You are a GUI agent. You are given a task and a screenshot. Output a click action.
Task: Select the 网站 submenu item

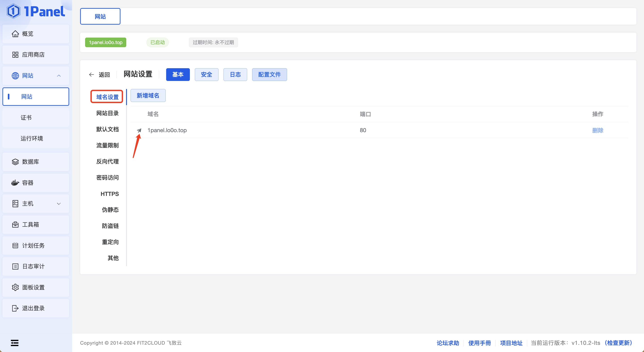(36, 97)
